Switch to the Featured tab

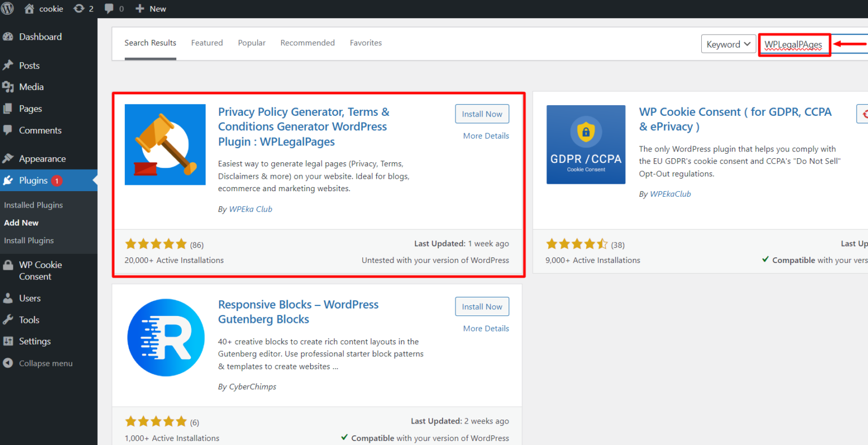click(x=207, y=42)
